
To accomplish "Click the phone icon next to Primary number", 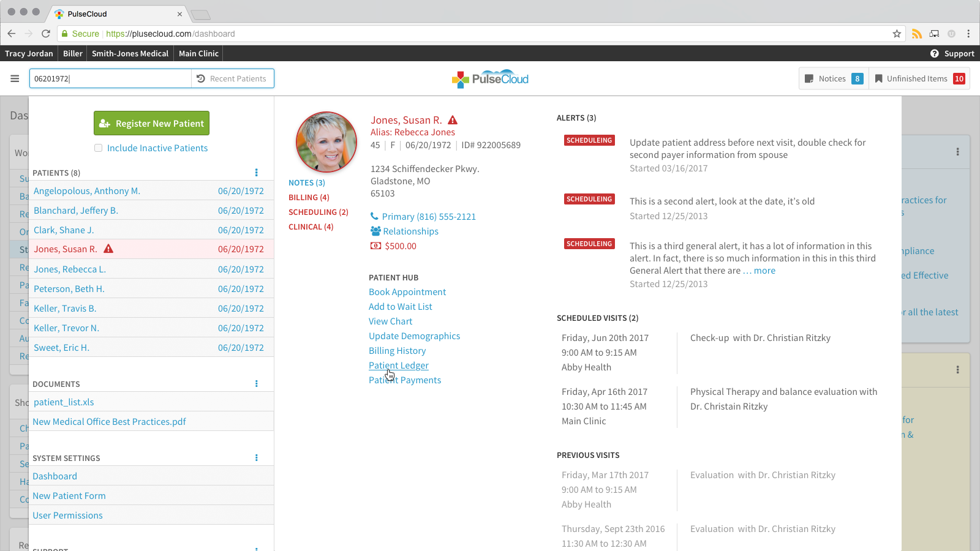I will 374,216.
